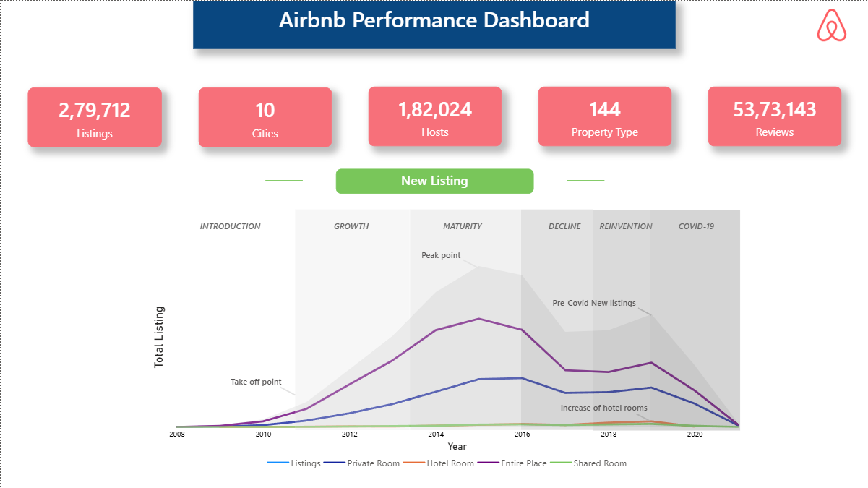
Task: Click Pre-Covid New listings annotation
Action: (594, 304)
